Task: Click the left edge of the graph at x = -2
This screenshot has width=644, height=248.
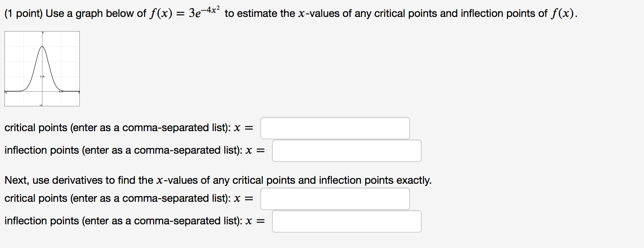Action: (5, 91)
